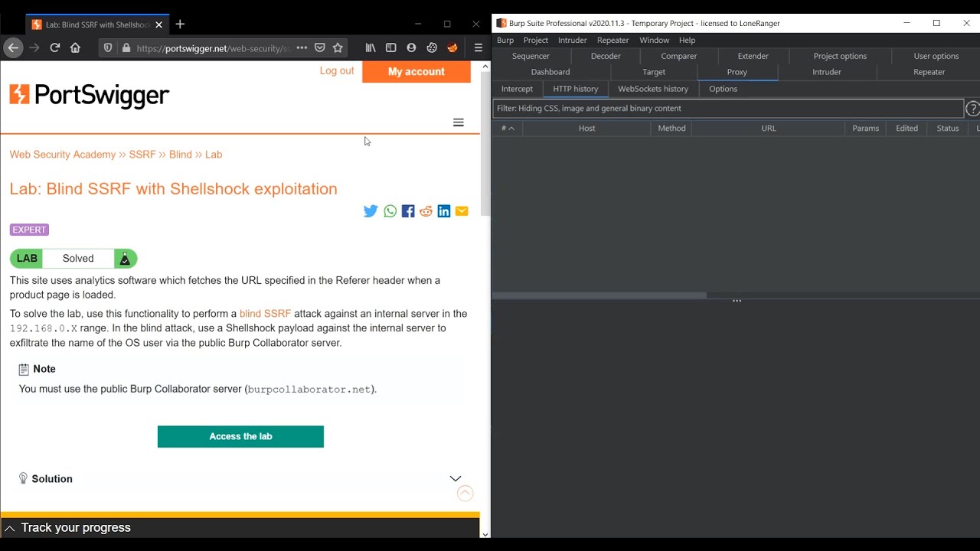Share lab on Twitter
This screenshot has height=551, width=980.
click(x=371, y=211)
